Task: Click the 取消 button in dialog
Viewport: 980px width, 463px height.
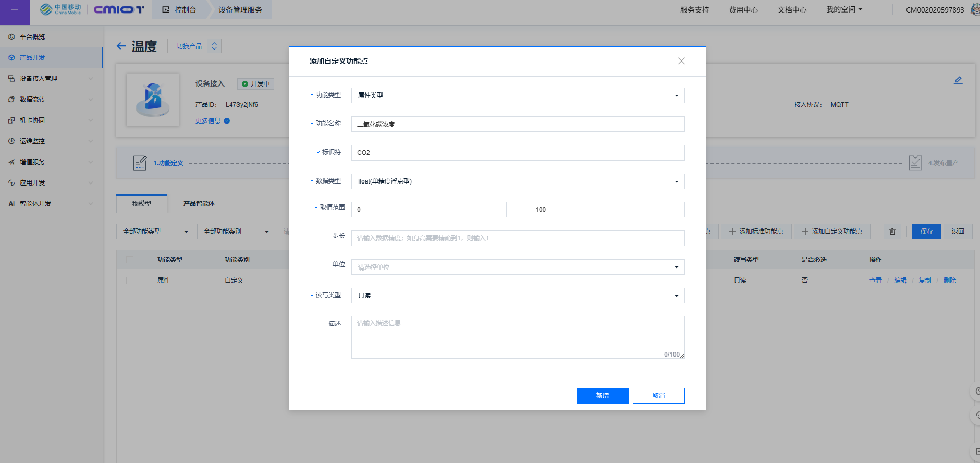Action: (659, 396)
